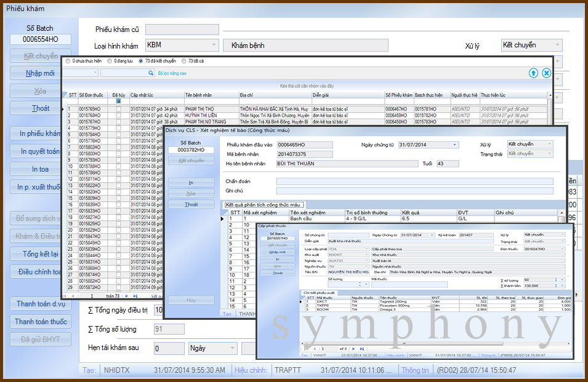
Task: Select '73 tất cả' radio option
Action: coord(183,61)
